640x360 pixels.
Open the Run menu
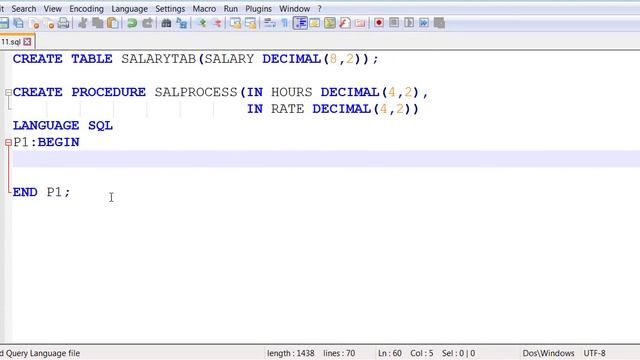[231, 9]
